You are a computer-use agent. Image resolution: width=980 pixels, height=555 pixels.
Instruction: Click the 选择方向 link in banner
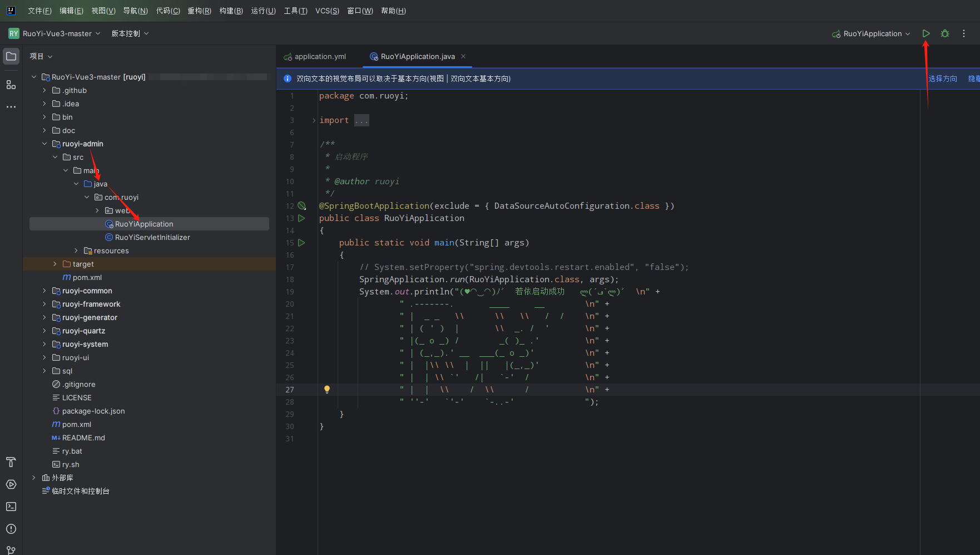(943, 78)
